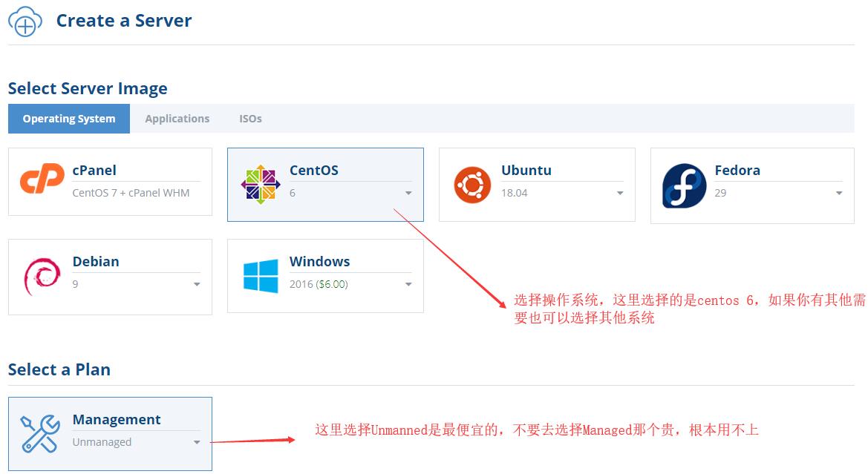868x474 pixels.
Task: Open the Ubuntu 18.04 version dropdown
Action: pyautogui.click(x=620, y=193)
